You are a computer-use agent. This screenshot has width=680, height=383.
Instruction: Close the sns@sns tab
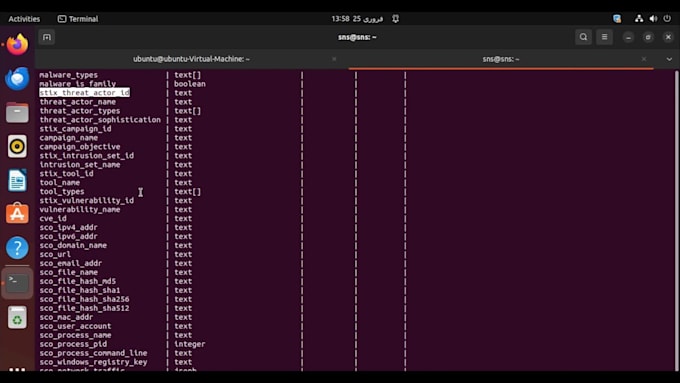click(x=644, y=59)
